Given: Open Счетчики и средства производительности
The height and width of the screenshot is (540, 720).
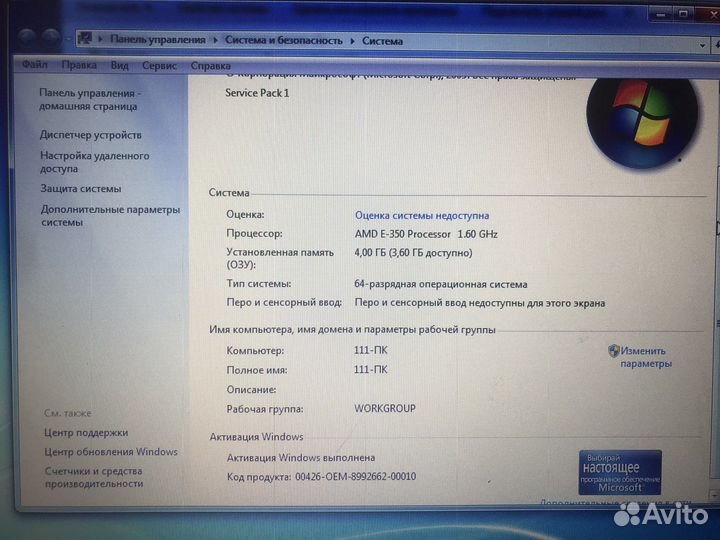Looking at the screenshot, I should pyautogui.click(x=94, y=477).
